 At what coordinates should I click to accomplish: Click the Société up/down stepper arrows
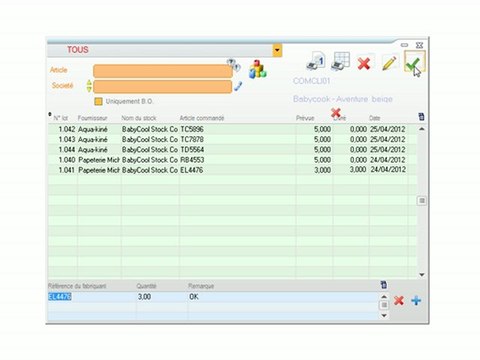pos(89,86)
